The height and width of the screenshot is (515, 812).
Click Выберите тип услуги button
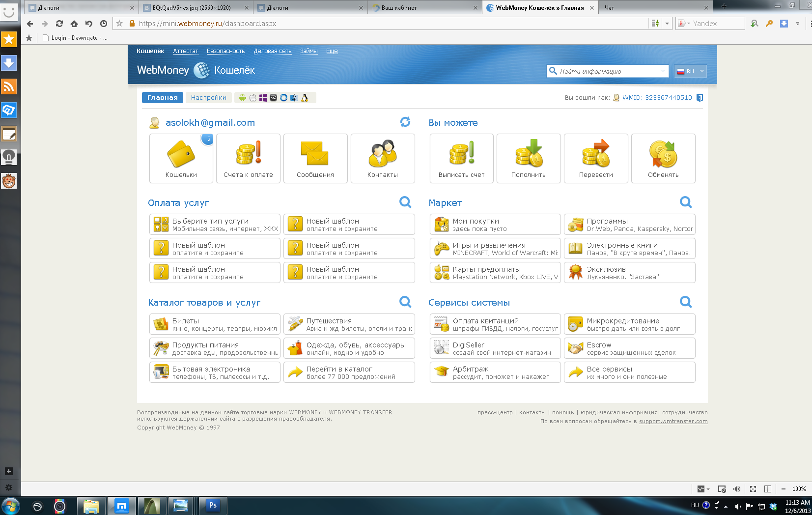coord(215,225)
